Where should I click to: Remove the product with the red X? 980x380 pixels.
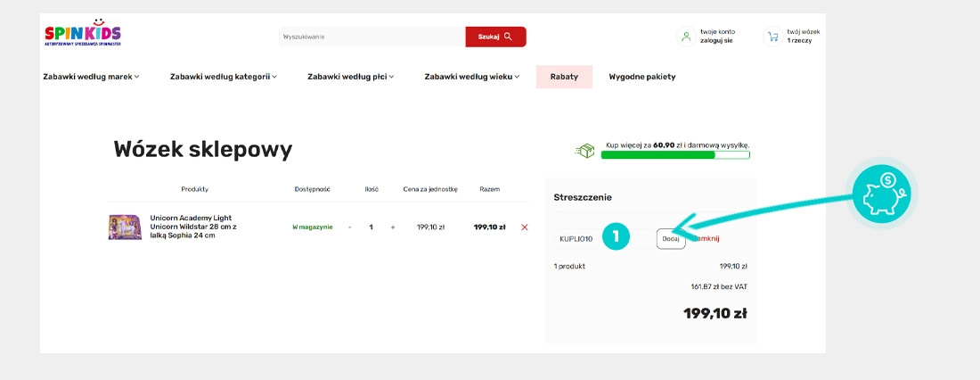point(525,227)
